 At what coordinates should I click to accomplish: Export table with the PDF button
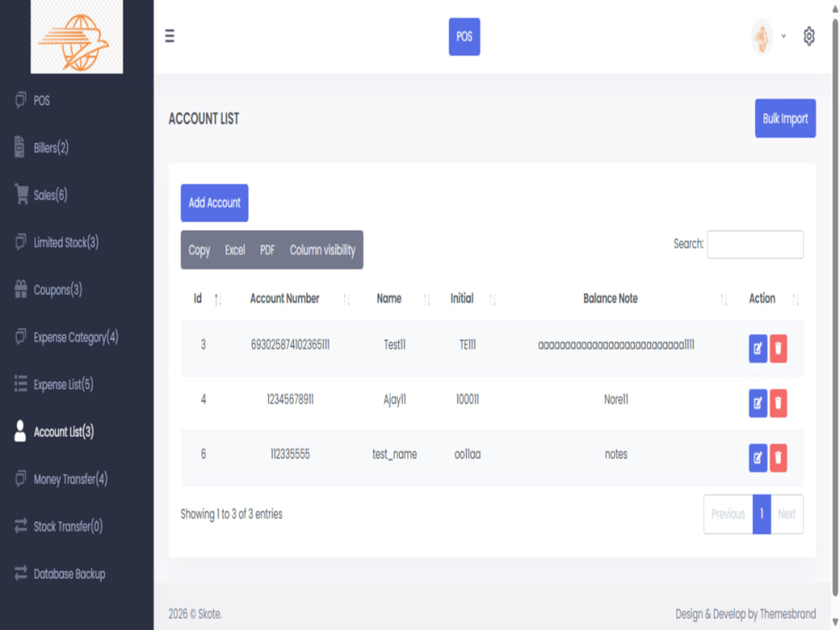267,250
